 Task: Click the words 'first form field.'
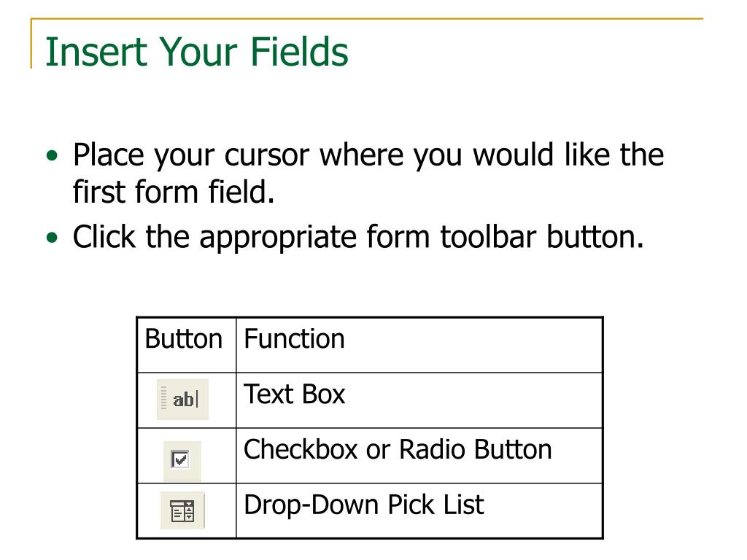(174, 192)
